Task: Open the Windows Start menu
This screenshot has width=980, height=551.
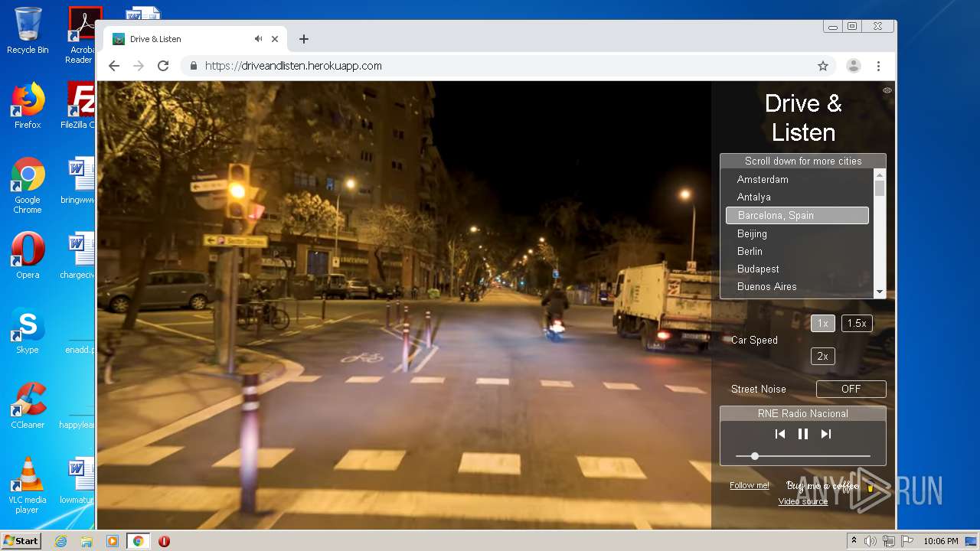Action: 21,540
